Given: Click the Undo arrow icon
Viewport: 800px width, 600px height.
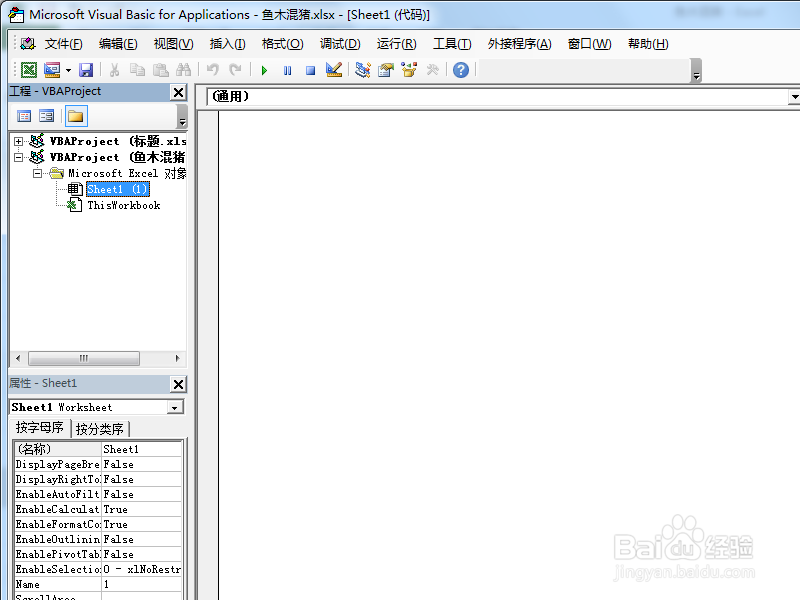Looking at the screenshot, I should pyautogui.click(x=213, y=70).
